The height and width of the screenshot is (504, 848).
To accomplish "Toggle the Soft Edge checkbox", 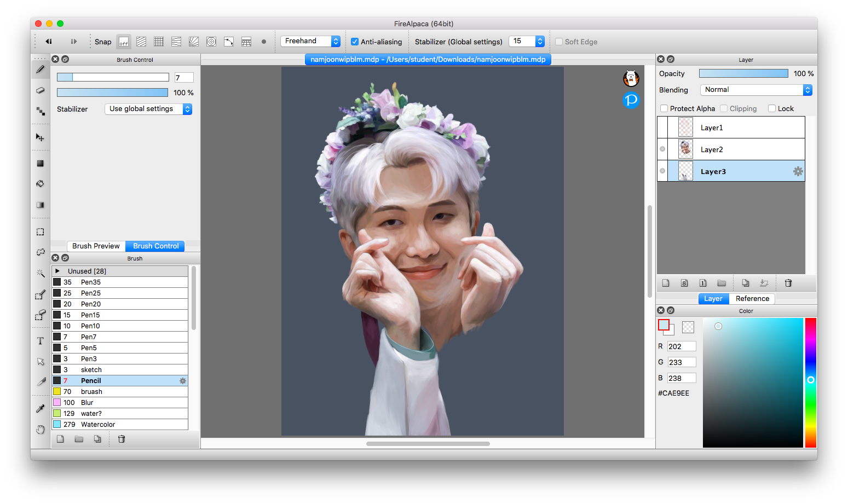I will [x=559, y=42].
